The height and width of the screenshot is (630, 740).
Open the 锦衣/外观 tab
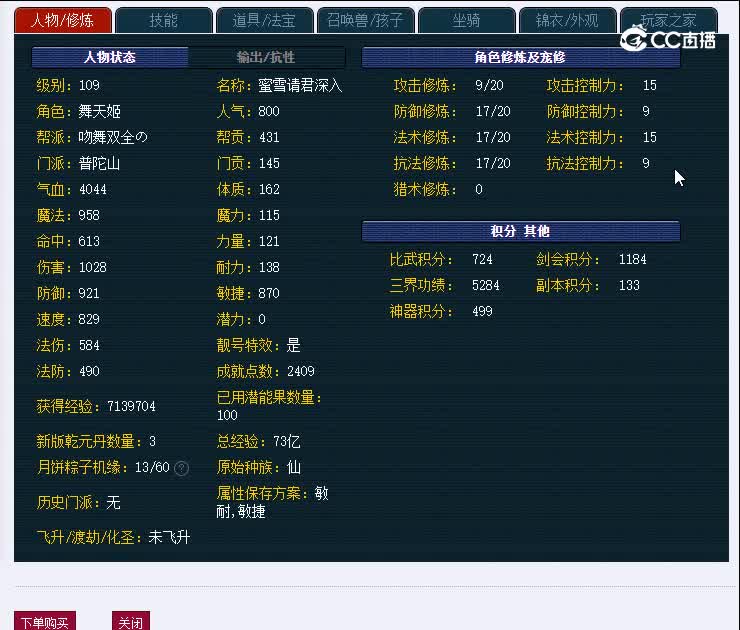click(x=568, y=20)
